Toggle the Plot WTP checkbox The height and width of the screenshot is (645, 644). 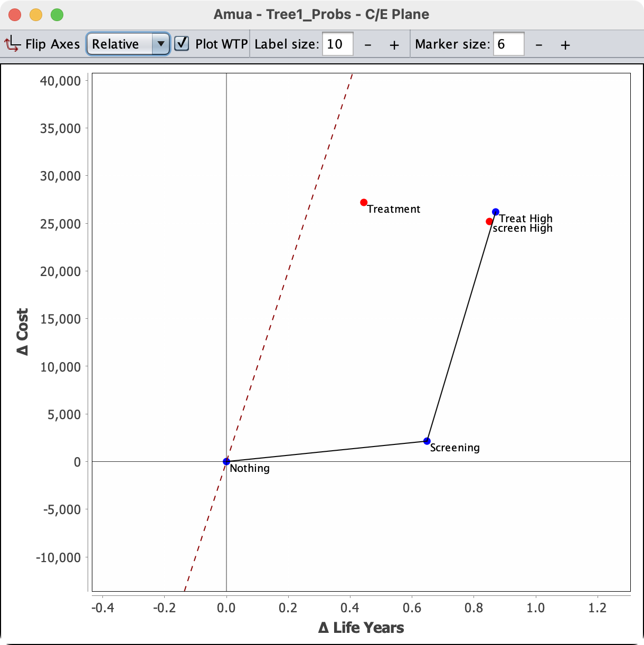coord(182,43)
